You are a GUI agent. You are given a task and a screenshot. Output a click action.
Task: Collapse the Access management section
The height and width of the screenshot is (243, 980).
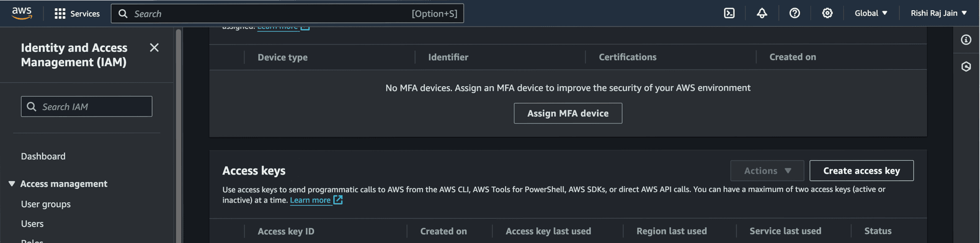(12, 184)
